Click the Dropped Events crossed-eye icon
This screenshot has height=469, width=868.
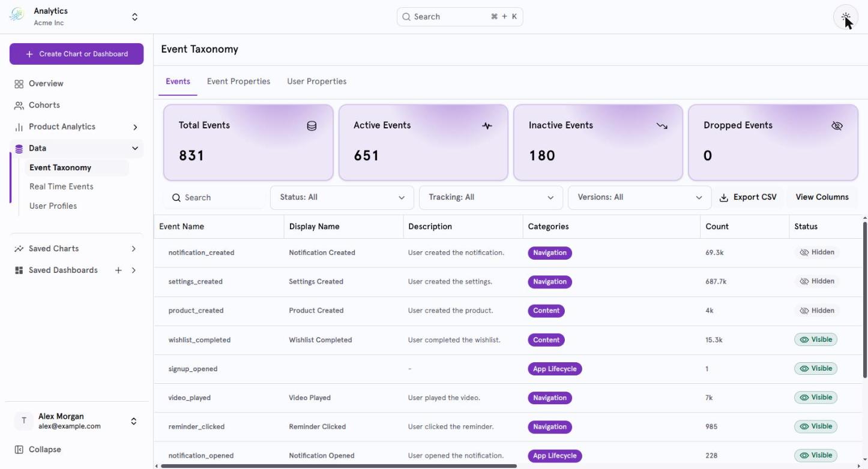pos(837,126)
